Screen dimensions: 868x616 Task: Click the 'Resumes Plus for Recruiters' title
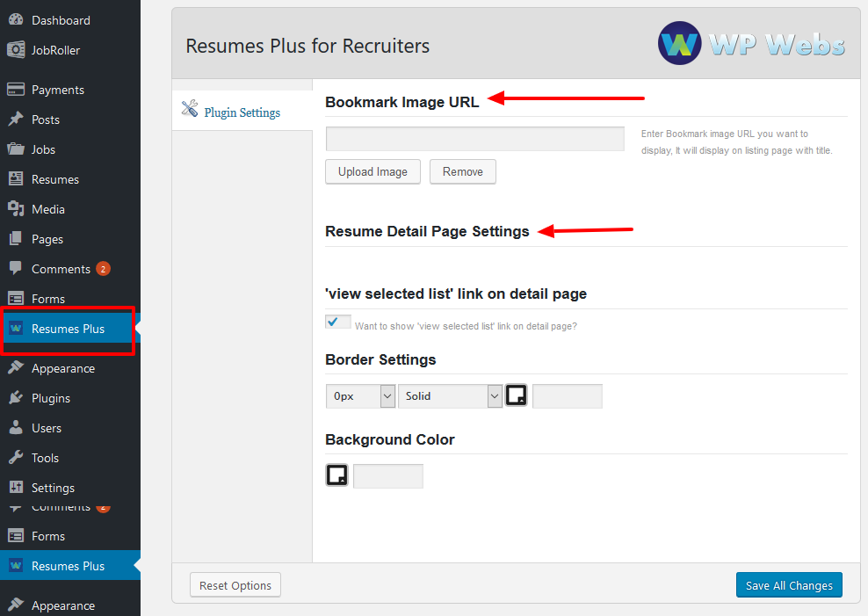click(307, 46)
